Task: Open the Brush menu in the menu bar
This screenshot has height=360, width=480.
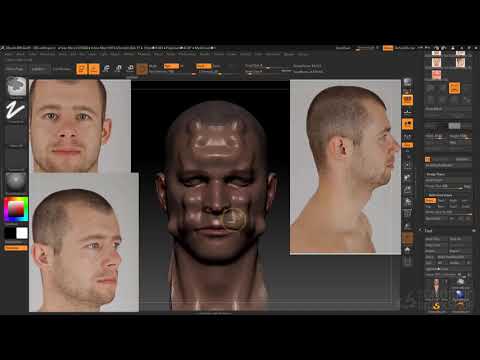Action: 20,54
